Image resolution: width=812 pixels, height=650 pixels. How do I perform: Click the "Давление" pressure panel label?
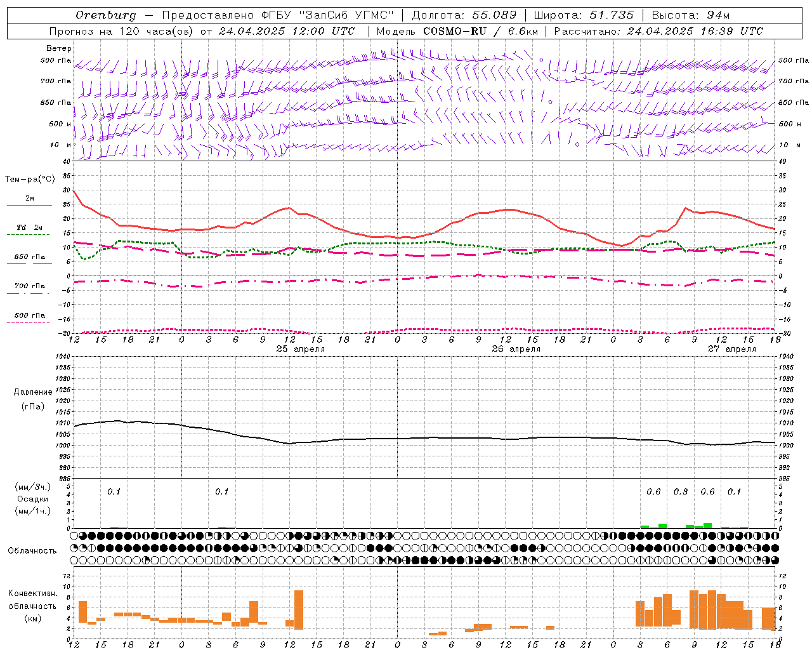tap(33, 392)
